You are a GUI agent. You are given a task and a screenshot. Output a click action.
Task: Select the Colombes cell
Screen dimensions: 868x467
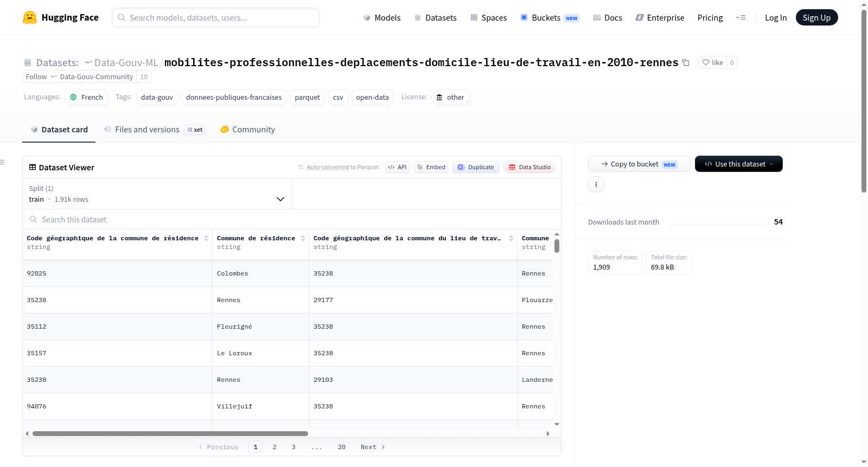click(x=260, y=273)
